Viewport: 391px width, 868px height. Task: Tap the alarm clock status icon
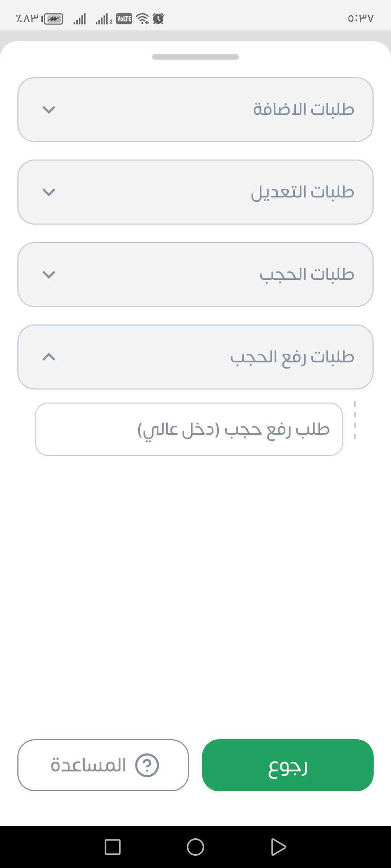point(158,18)
